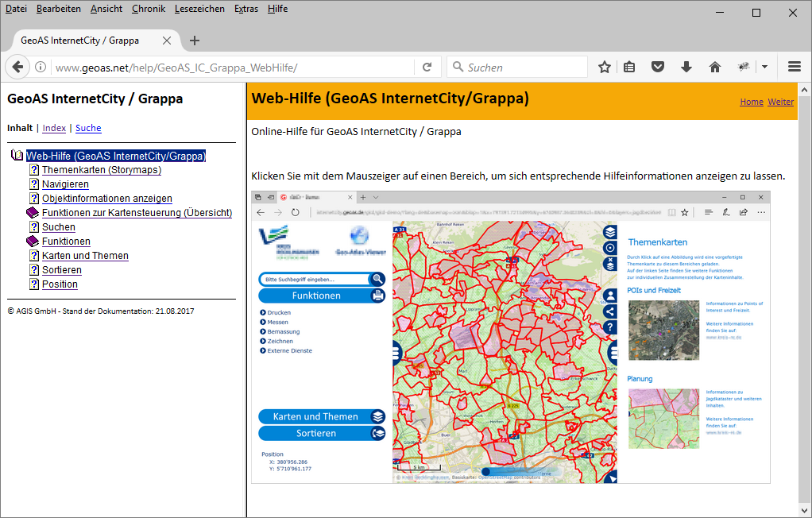812x518 pixels.
Task: Click the layers stack icon beside map
Action: pos(610,232)
